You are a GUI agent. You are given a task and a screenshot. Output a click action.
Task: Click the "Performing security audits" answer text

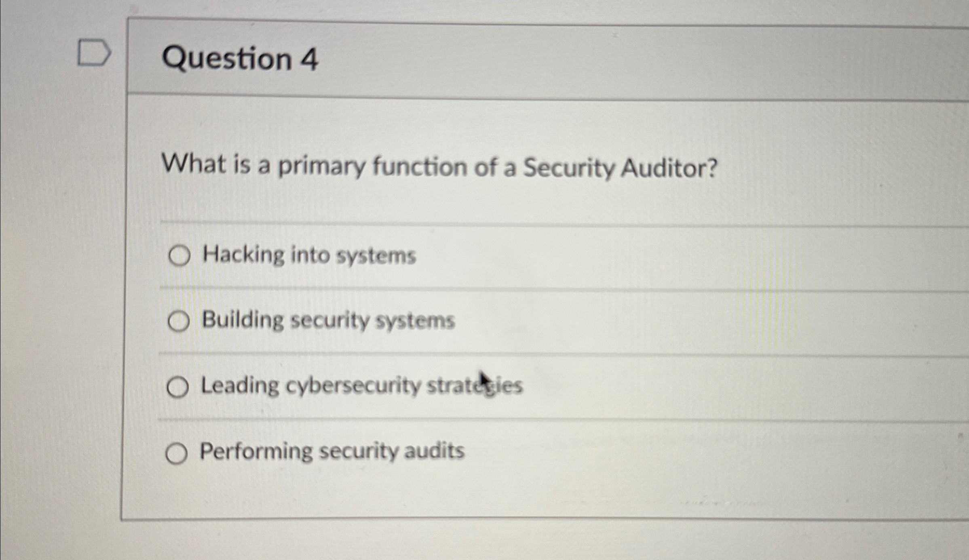(x=331, y=451)
